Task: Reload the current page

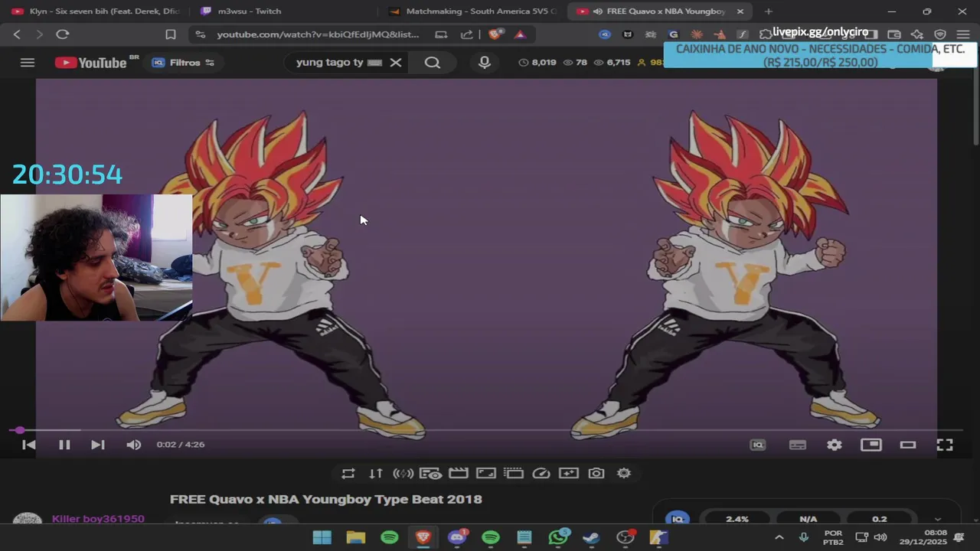Action: 63,34
